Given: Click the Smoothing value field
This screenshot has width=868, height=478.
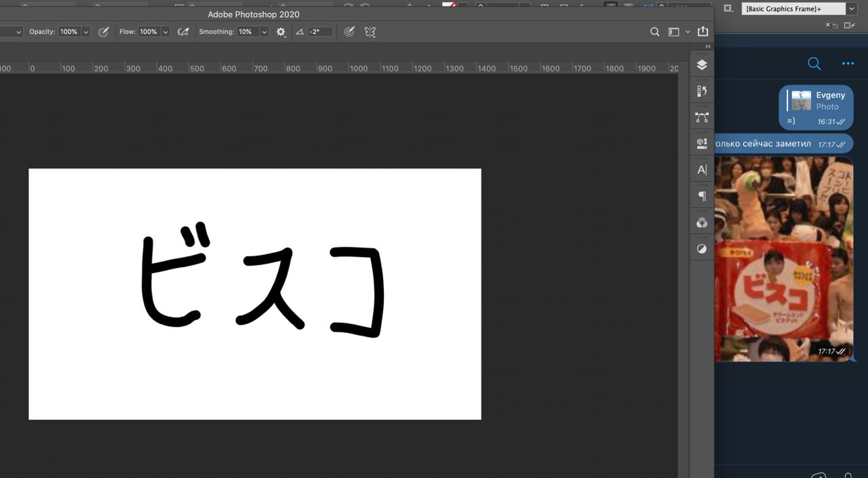Looking at the screenshot, I should click(x=248, y=32).
